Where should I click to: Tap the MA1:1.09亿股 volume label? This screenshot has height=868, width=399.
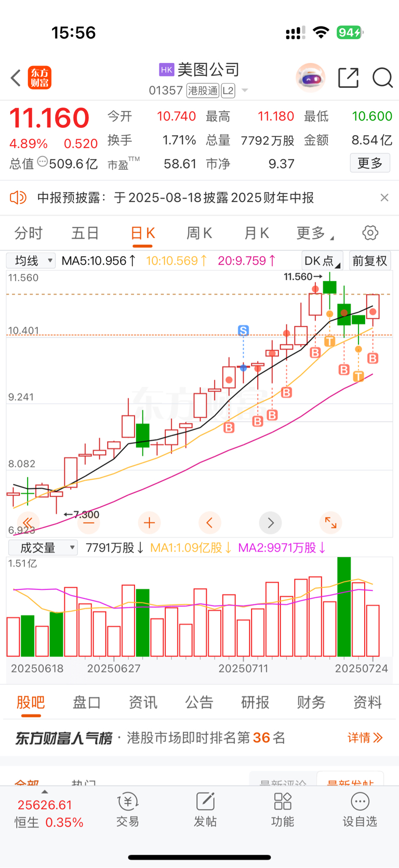(x=191, y=547)
